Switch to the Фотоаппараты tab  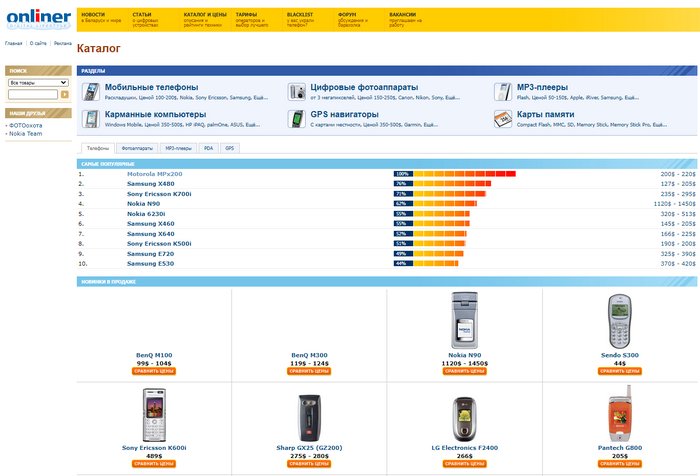137,148
